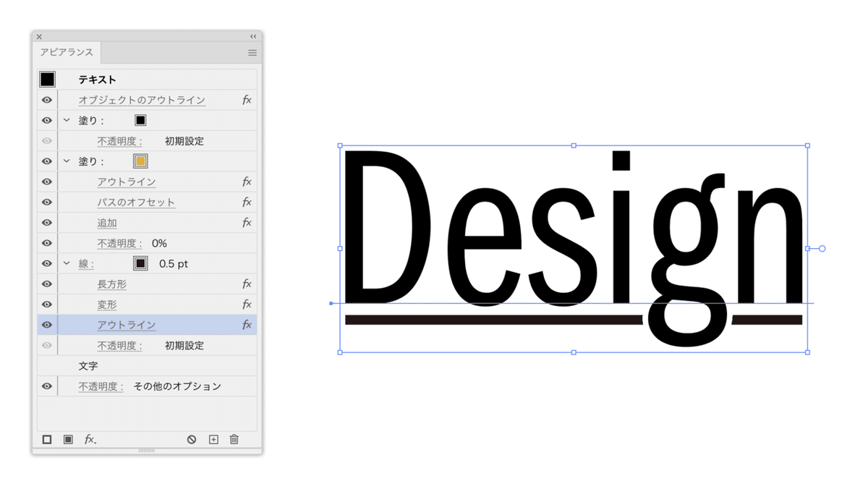Collapse the 線 stroke group
868x489 pixels.
(67, 263)
